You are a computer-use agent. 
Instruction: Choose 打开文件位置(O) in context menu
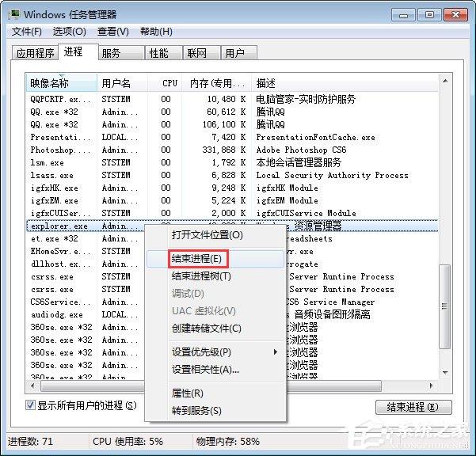click(215, 235)
